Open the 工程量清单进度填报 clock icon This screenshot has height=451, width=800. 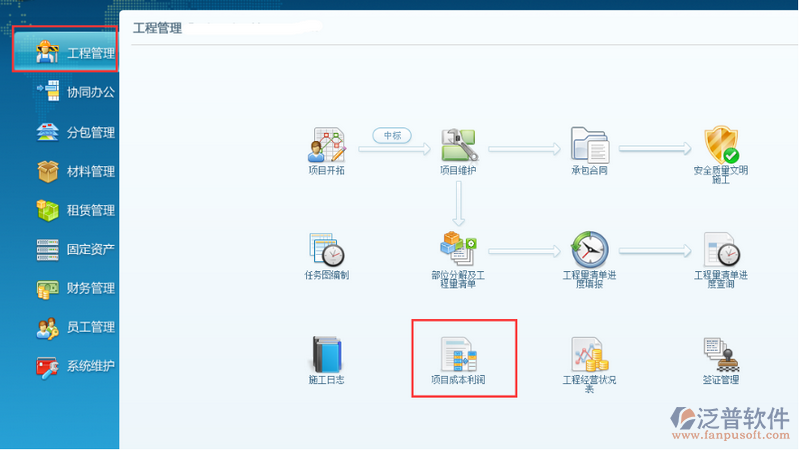(x=589, y=249)
